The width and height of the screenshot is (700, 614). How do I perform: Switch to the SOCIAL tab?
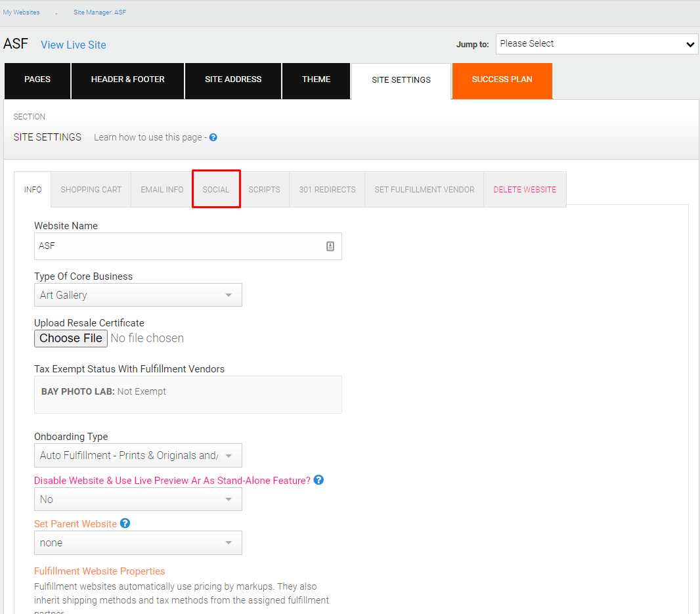pyautogui.click(x=216, y=189)
